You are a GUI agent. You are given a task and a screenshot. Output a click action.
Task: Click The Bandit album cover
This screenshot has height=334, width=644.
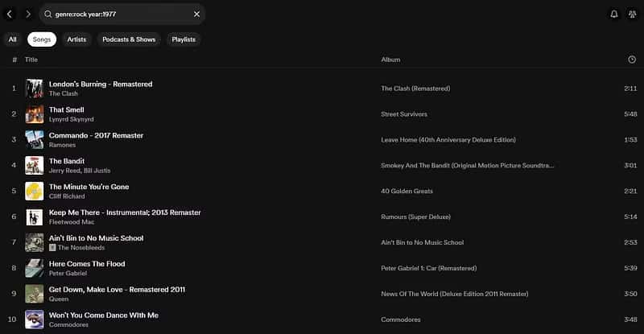pos(34,166)
